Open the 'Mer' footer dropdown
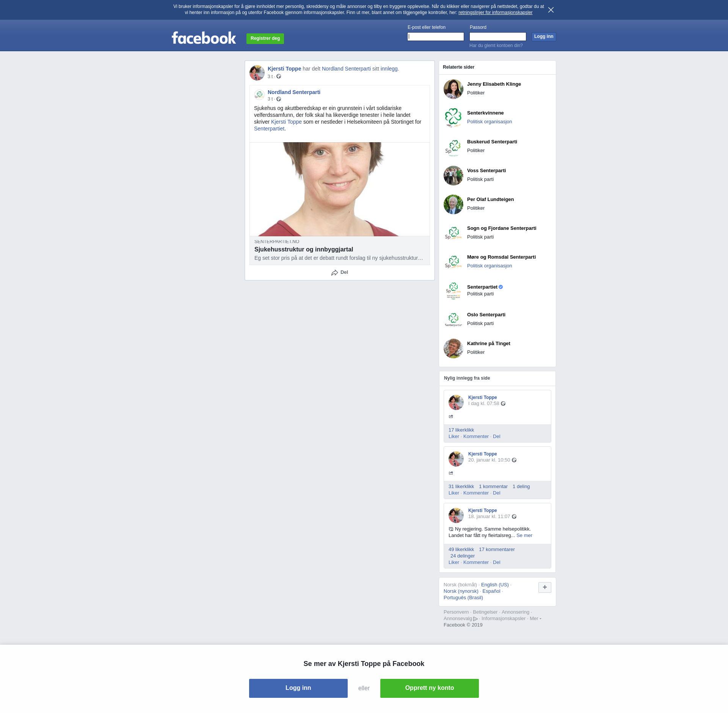 tap(535, 619)
